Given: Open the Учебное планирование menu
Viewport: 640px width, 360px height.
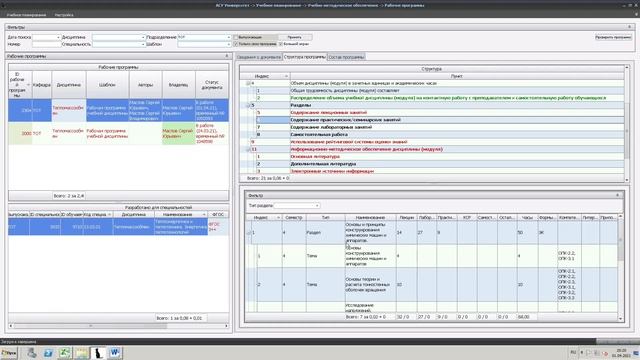Looking at the screenshot, I should click(x=26, y=15).
